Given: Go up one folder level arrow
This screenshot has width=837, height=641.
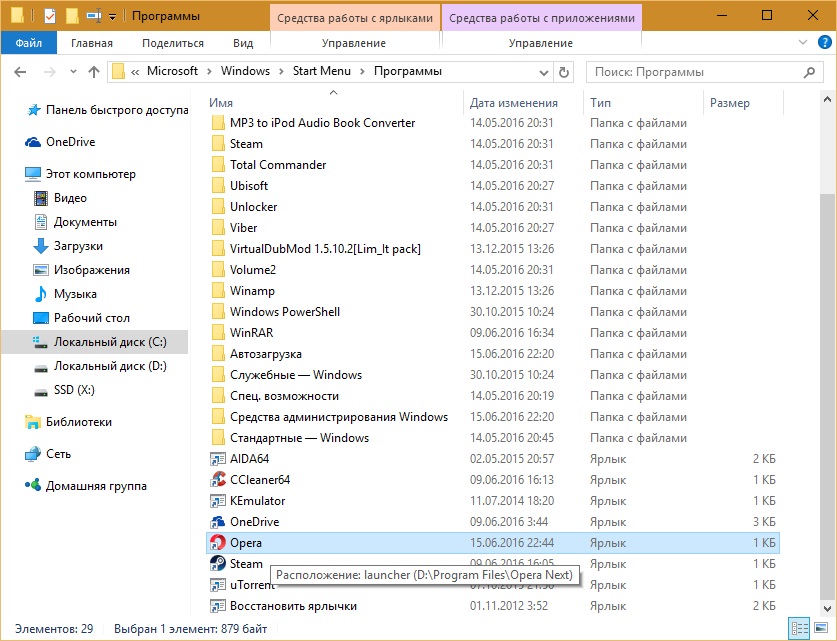Looking at the screenshot, I should pyautogui.click(x=94, y=72).
